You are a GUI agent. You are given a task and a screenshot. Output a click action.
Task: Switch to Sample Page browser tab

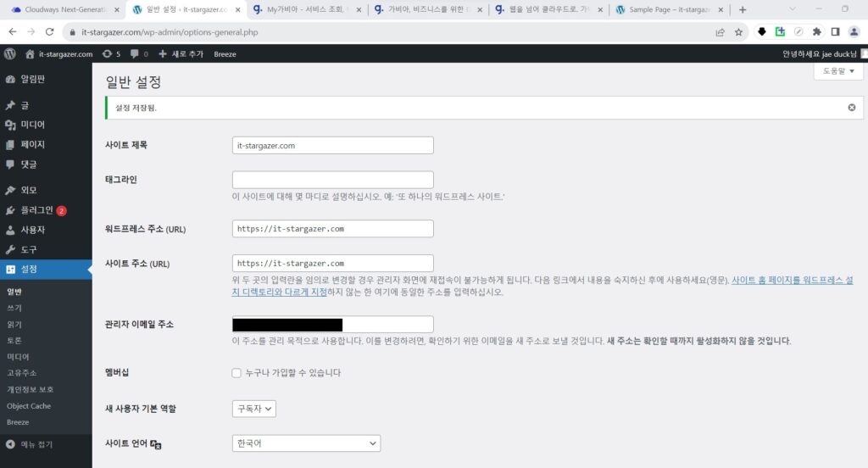pyautogui.click(x=668, y=9)
